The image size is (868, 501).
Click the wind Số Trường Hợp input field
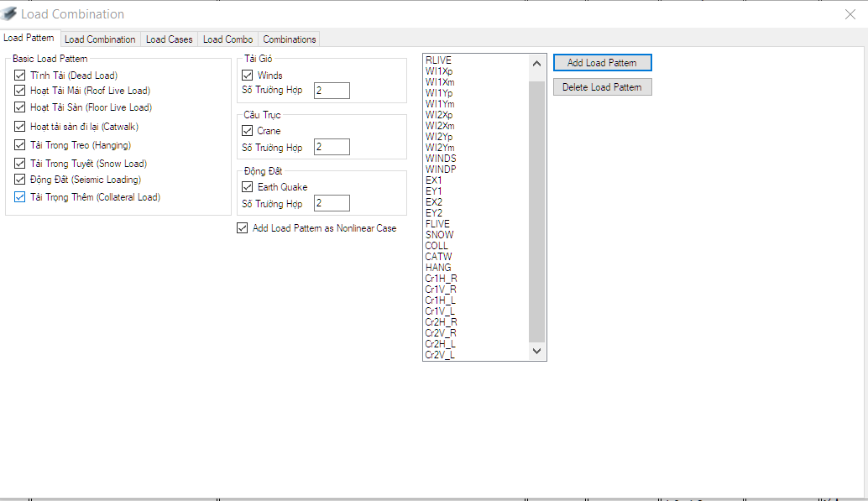[x=332, y=91]
